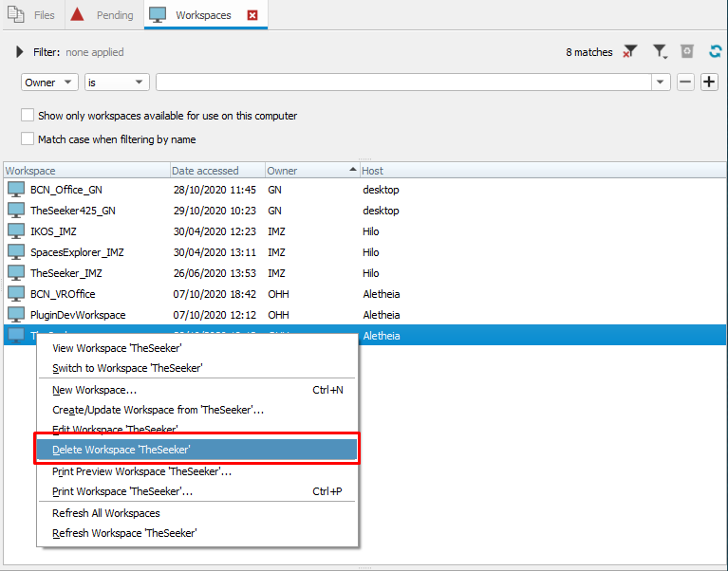
Task: Select Refresh Workspace 'TheSeeker'
Action: [x=196, y=533]
